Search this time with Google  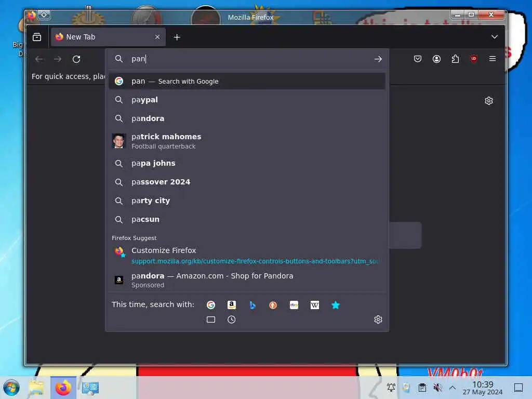click(211, 305)
